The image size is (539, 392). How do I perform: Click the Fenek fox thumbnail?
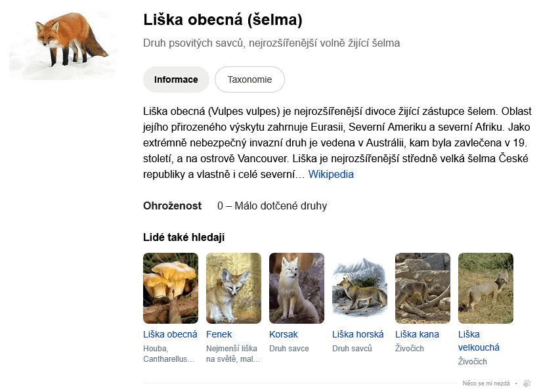tap(234, 288)
